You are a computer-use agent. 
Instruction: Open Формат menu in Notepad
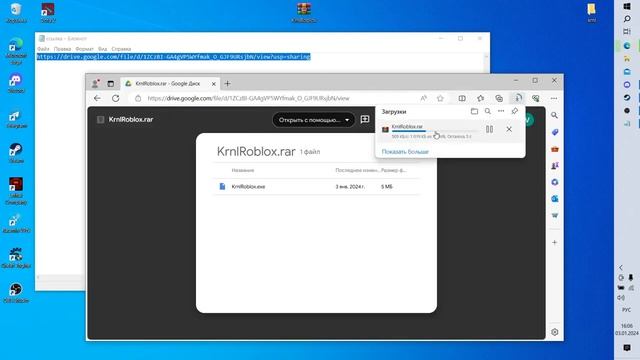click(x=84, y=49)
